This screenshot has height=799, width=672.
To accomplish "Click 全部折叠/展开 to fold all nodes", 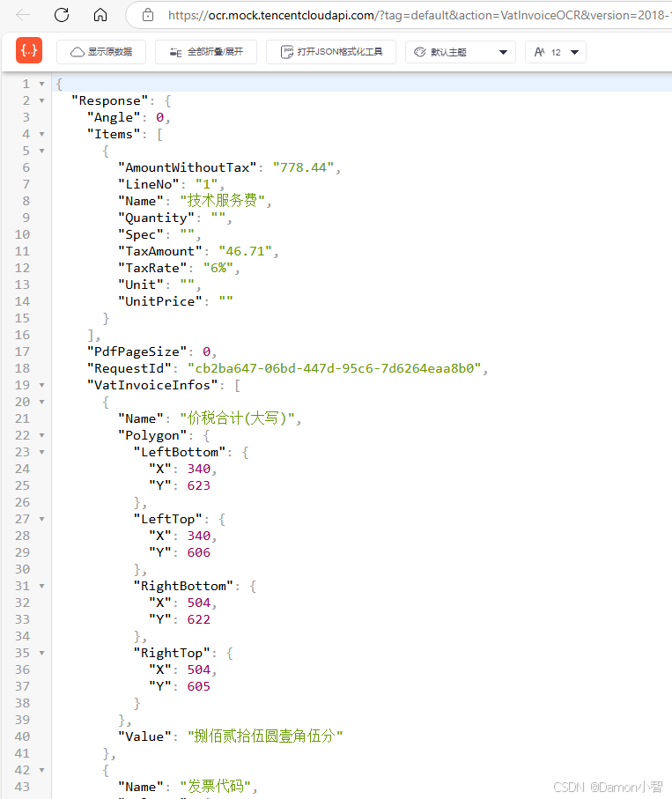I will [x=206, y=52].
